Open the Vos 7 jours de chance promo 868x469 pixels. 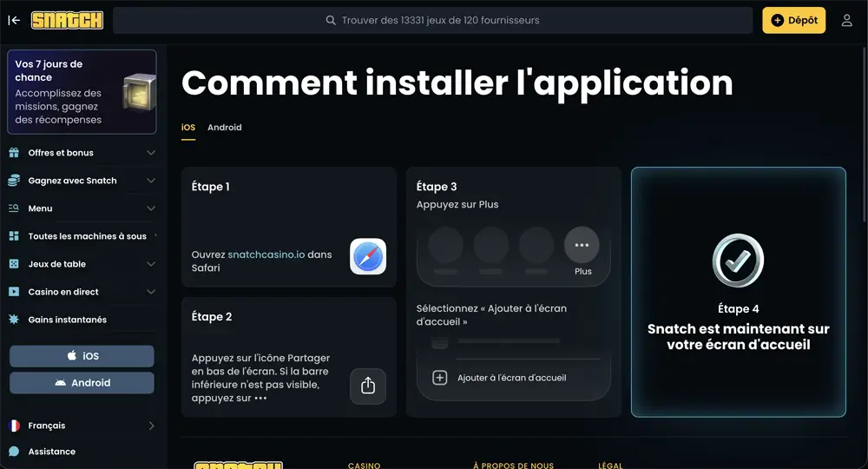[82, 92]
